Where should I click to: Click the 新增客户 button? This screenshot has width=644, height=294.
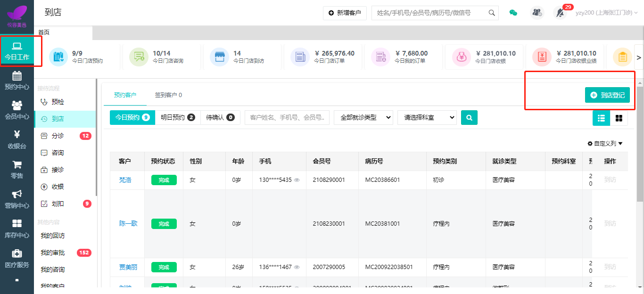pos(345,13)
